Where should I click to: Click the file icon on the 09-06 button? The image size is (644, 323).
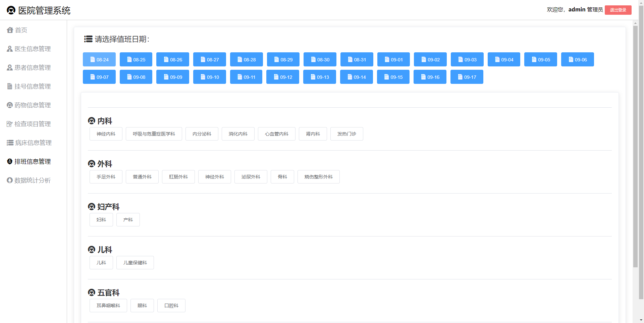[x=571, y=59]
